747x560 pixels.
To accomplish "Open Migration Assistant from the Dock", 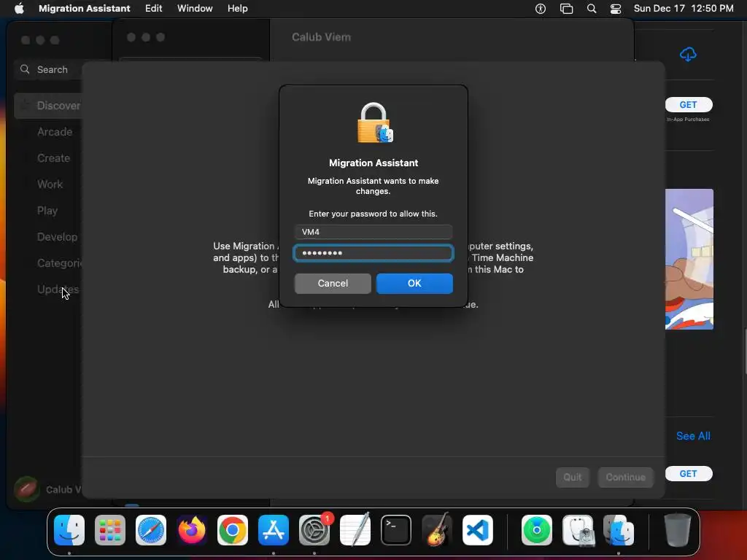I will click(x=619, y=530).
